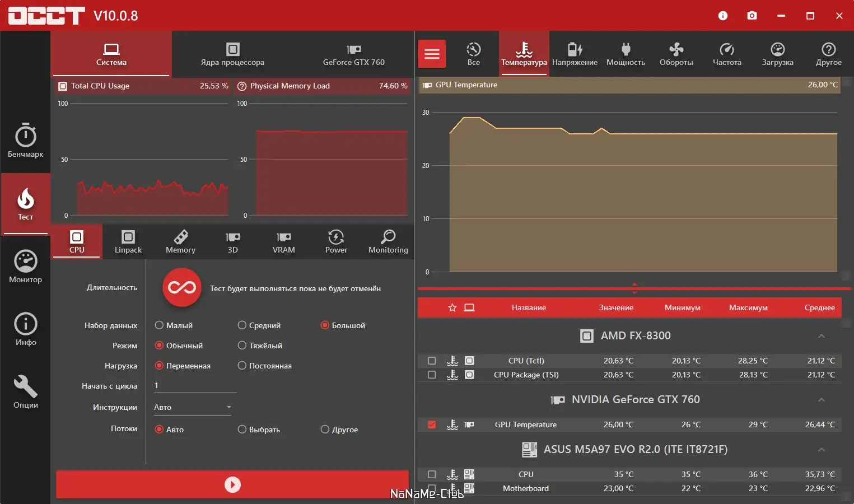Sort table by Среднее column
This screenshot has height=504, width=854.
click(820, 307)
